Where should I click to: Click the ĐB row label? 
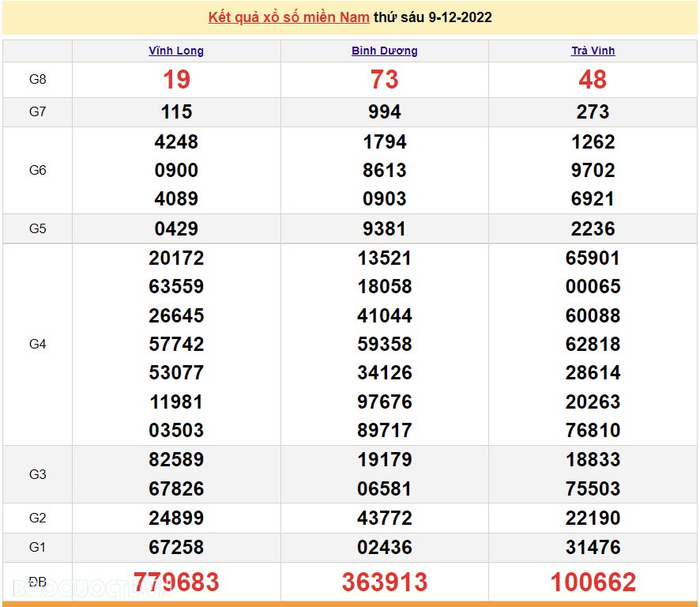(x=37, y=582)
